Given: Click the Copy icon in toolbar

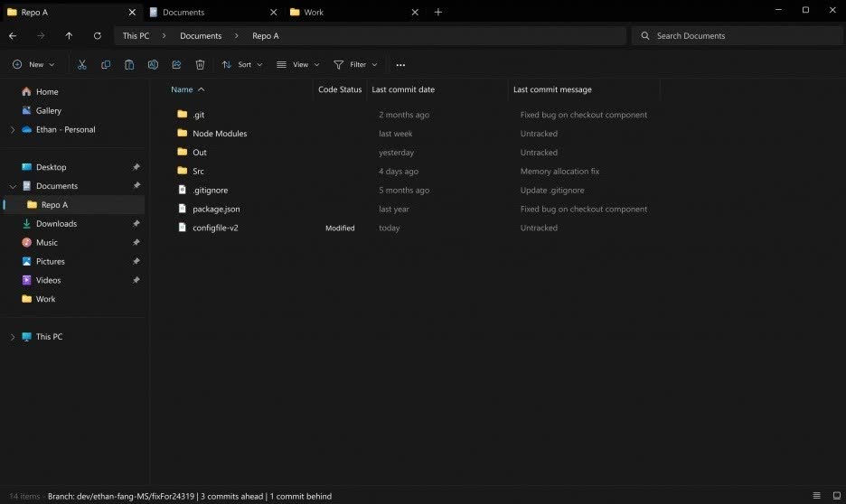Looking at the screenshot, I should 106,65.
